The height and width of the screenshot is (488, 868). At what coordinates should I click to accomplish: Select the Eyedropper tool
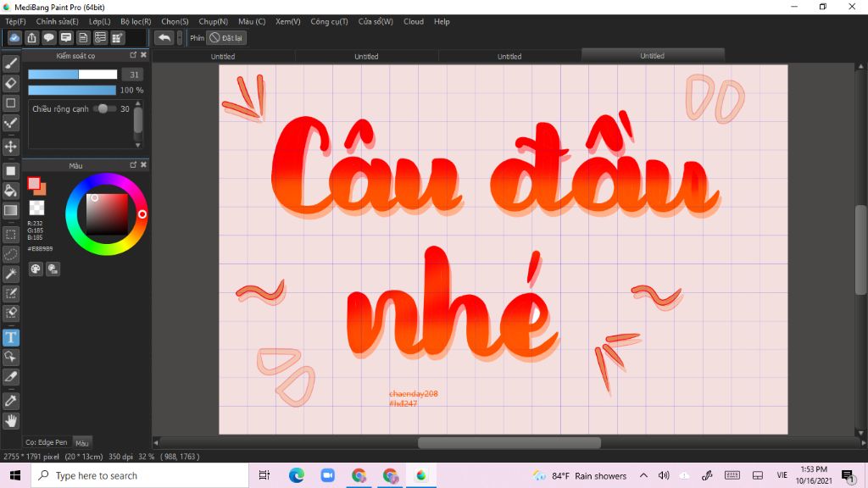click(10, 401)
